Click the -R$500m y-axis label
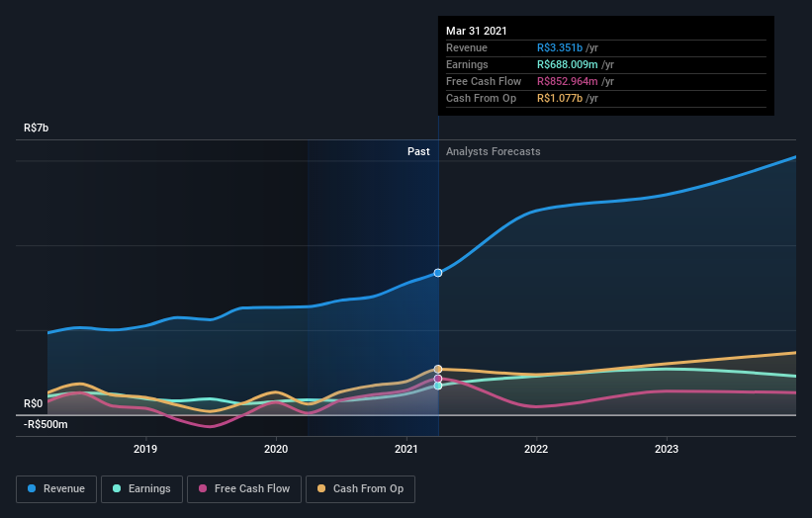 pos(45,424)
